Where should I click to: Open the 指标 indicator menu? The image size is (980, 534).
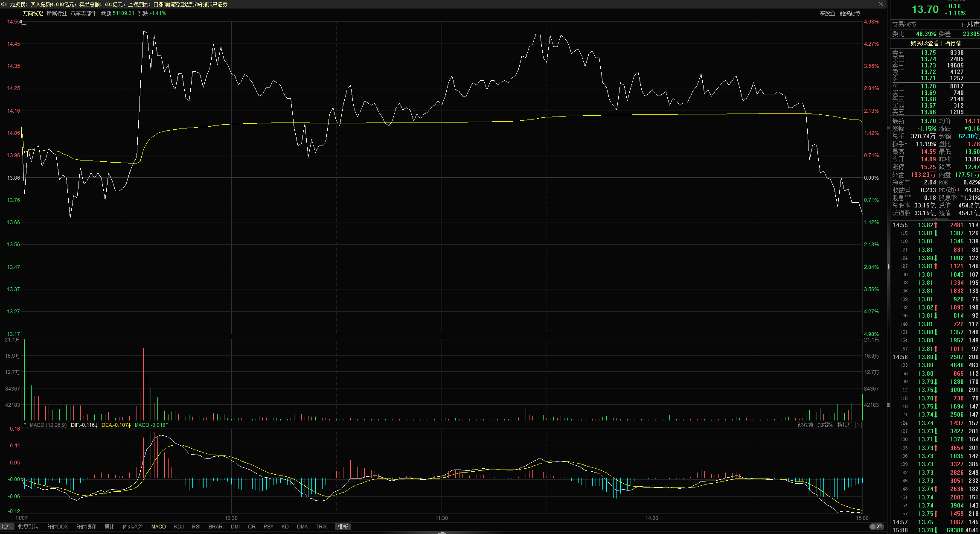click(7, 527)
